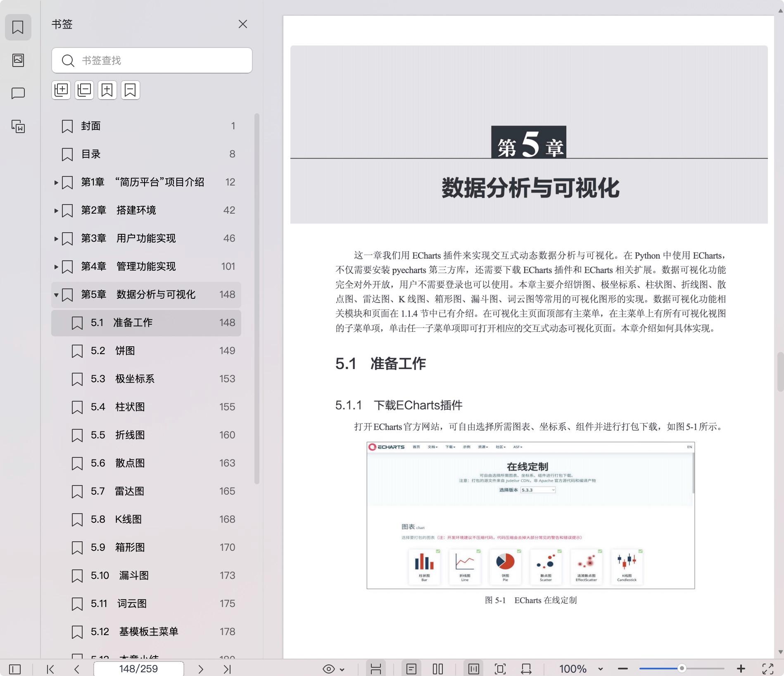
Task: Click the bookmark panel scrollbar
Action: (257, 298)
